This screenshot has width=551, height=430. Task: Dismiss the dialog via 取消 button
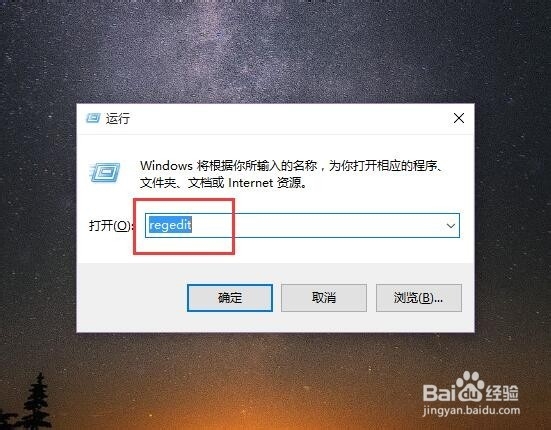(324, 298)
